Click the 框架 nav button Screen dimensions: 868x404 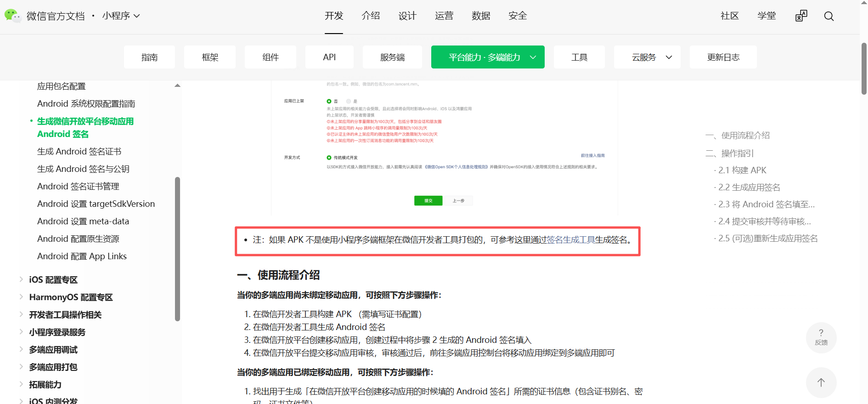[210, 57]
